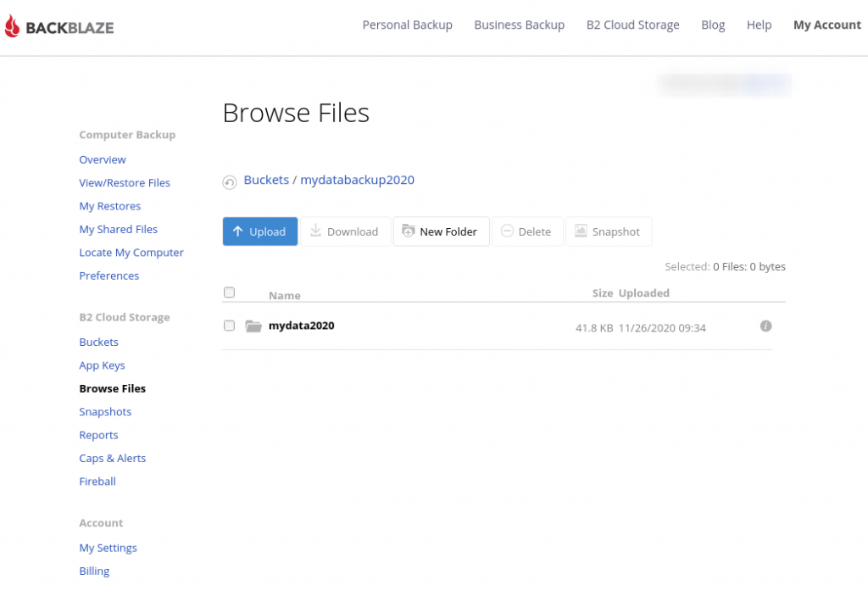The image size is (868, 613).
Task: Open the B2 Cloud Storage menu
Action: coord(632,25)
